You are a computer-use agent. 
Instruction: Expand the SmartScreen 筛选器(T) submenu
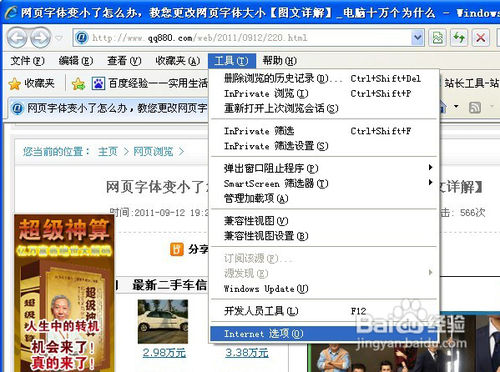[x=323, y=183]
